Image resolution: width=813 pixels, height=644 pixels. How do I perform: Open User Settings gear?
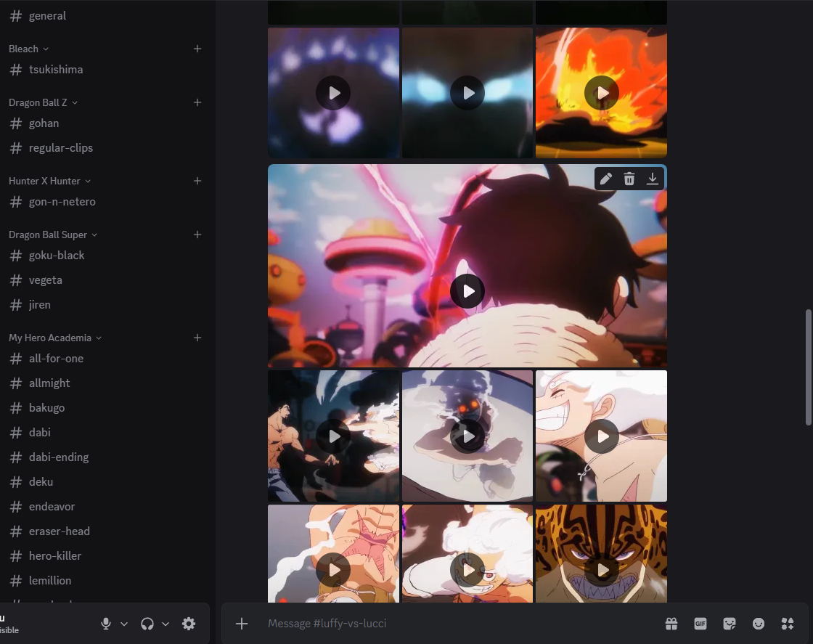189,624
